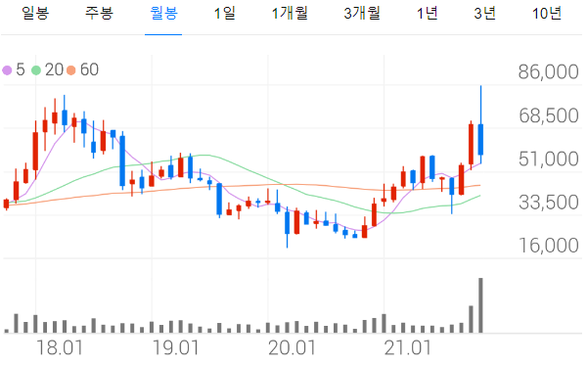The height and width of the screenshot is (365, 588).
Task: Click the orange 60 moving average legend
Action: [82, 69]
